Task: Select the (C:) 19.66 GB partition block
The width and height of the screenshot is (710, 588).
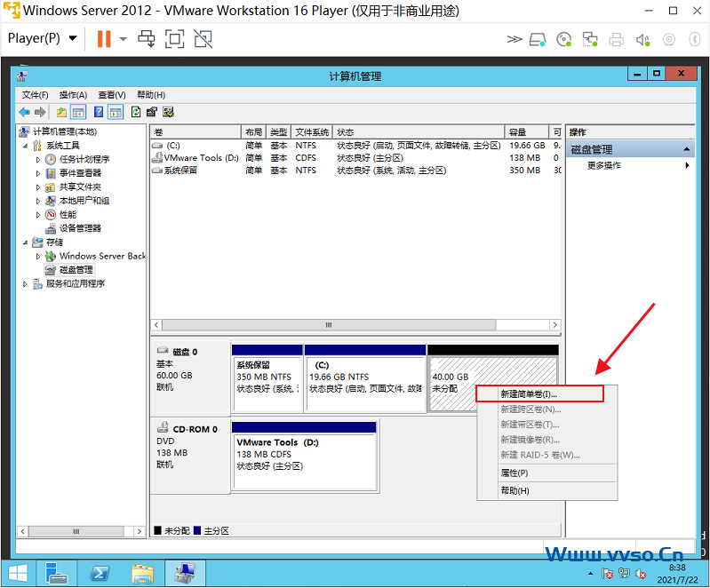Action: coord(365,378)
